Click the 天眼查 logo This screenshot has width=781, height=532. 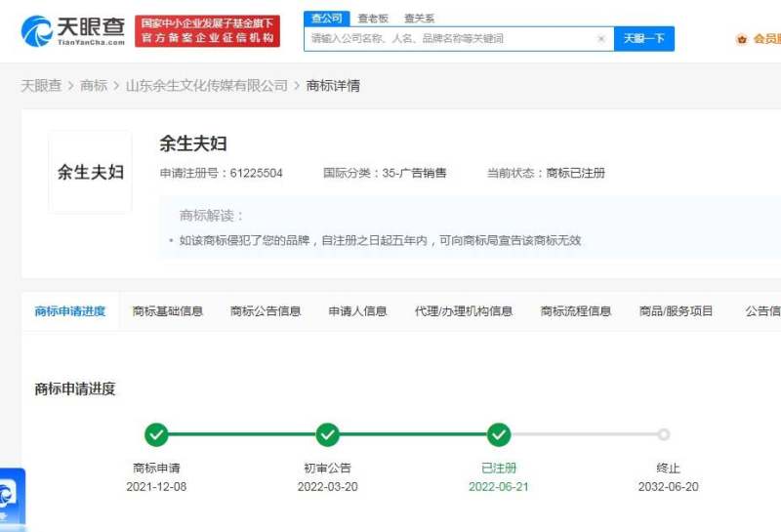73,30
